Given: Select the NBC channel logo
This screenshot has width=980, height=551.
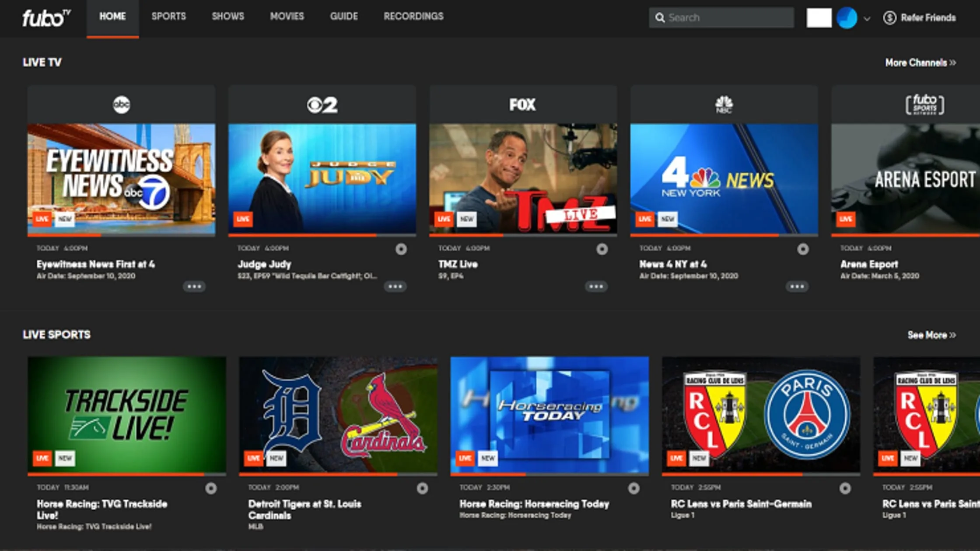Looking at the screenshot, I should coord(723,103).
